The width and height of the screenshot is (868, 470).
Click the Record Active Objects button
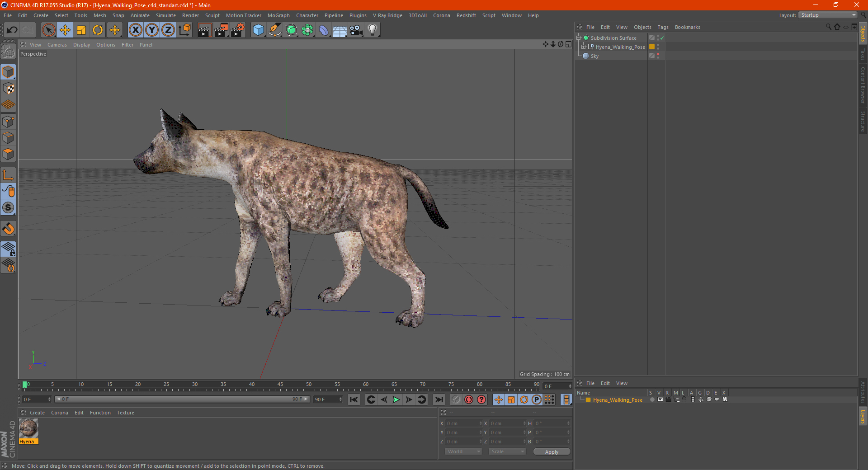(456, 399)
